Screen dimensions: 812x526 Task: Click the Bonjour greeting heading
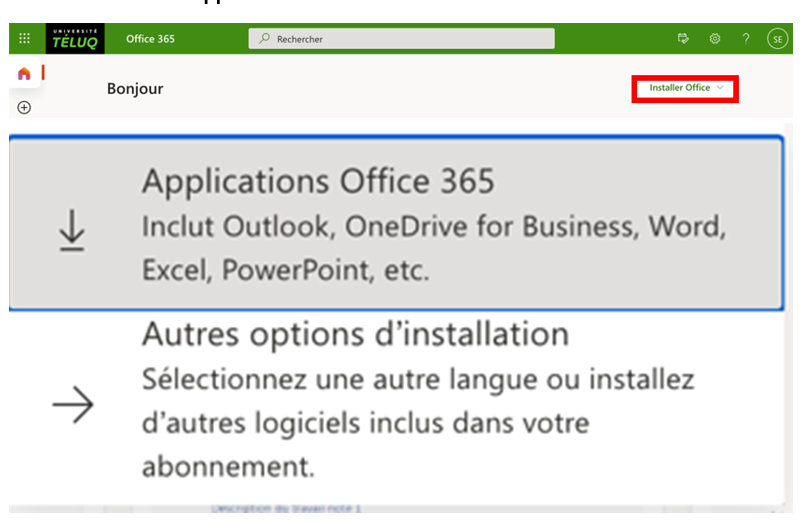[135, 89]
